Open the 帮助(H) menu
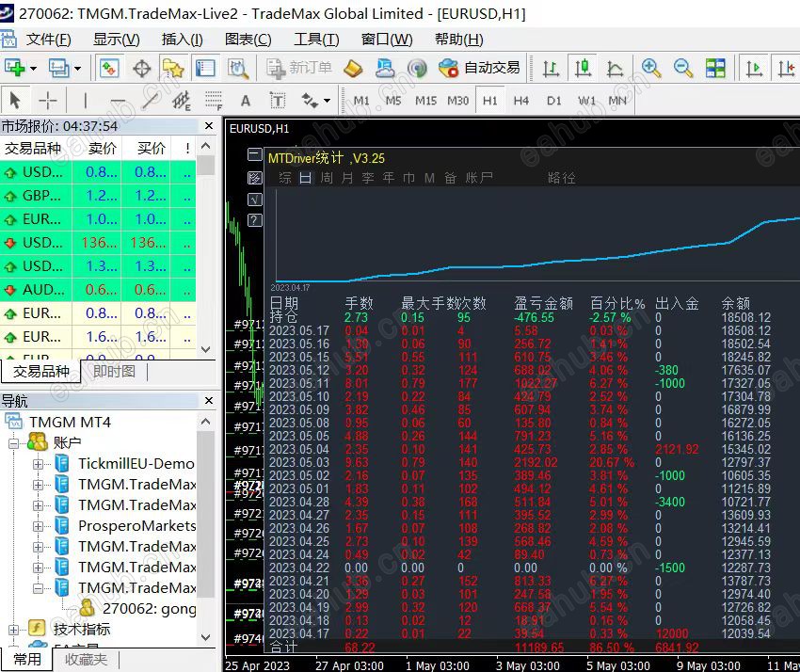The image size is (800, 672). (458, 40)
